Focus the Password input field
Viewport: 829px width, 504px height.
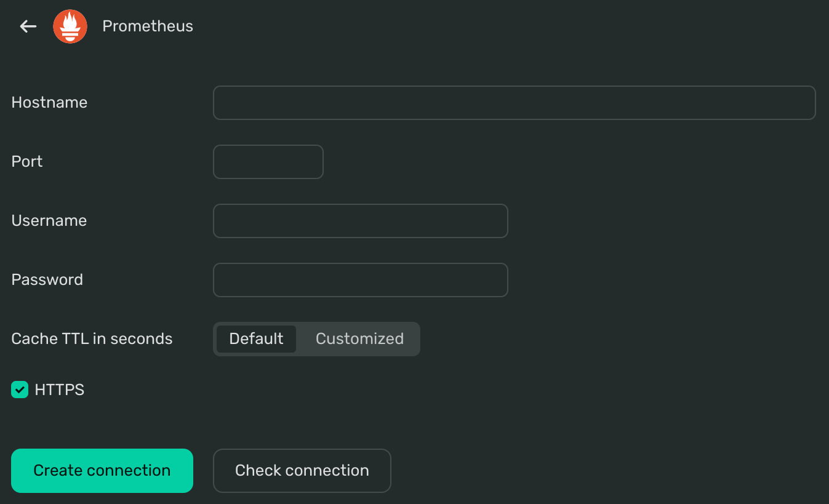click(360, 280)
